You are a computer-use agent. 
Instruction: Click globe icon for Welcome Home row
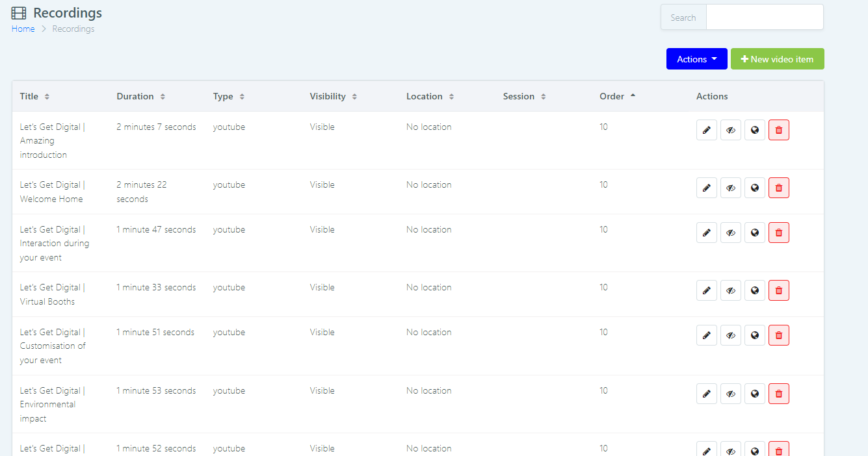click(x=755, y=188)
